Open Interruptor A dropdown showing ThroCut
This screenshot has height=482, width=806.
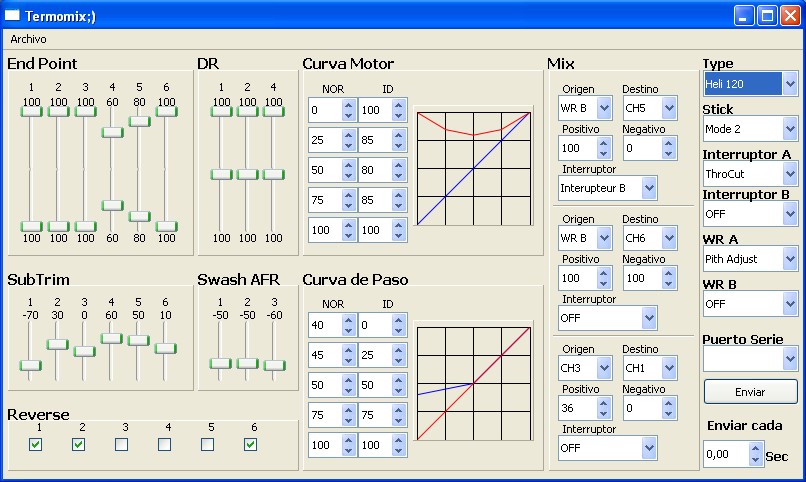(x=790, y=174)
